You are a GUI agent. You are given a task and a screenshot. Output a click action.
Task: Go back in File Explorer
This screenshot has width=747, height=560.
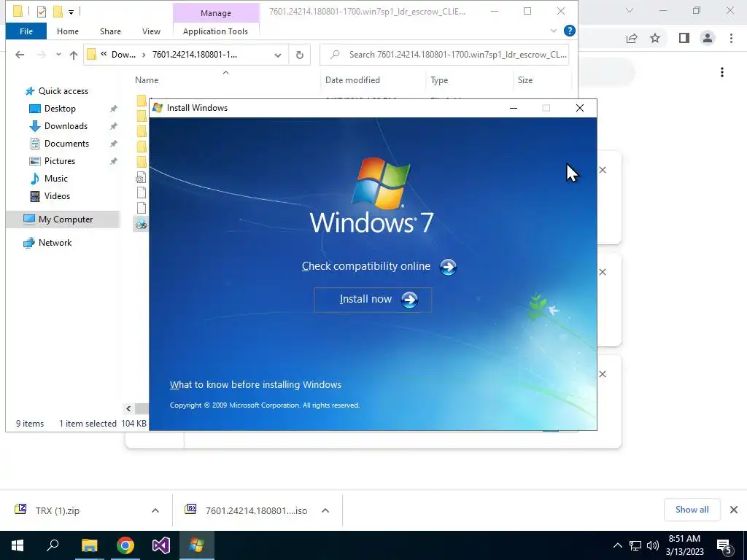pyautogui.click(x=20, y=55)
